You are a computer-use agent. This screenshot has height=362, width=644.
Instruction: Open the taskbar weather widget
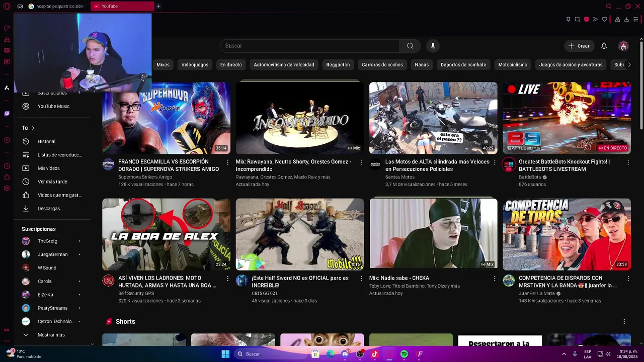(23, 354)
